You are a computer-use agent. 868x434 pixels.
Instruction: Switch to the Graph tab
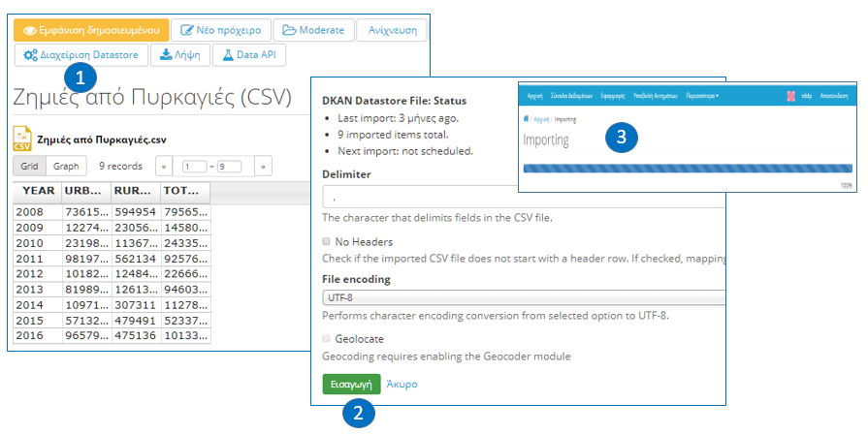point(66,167)
